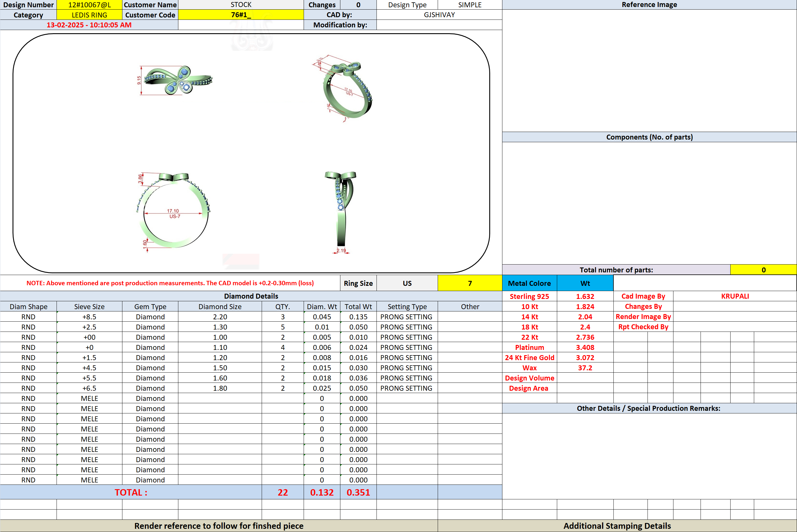Click the Reference Image header

click(x=650, y=5)
